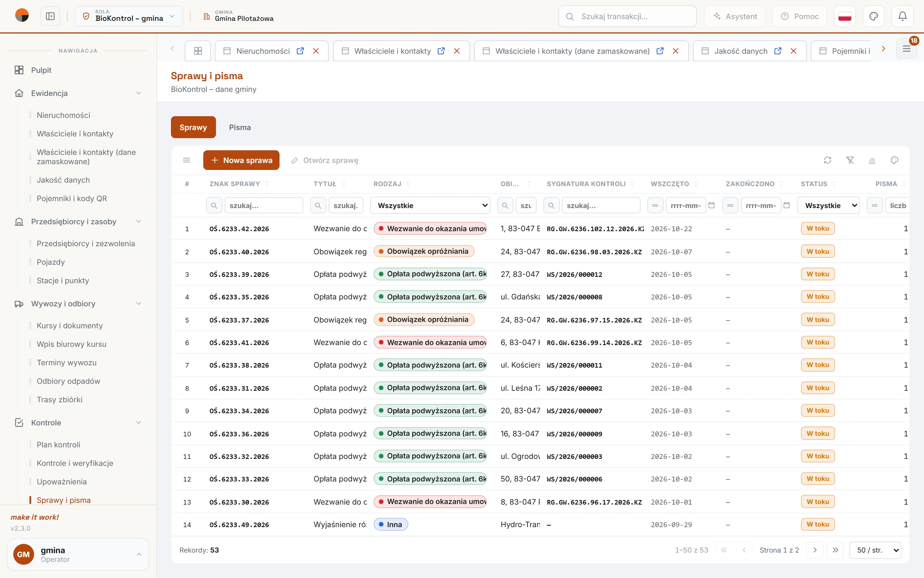Jump to last page double arrow

(x=835, y=550)
